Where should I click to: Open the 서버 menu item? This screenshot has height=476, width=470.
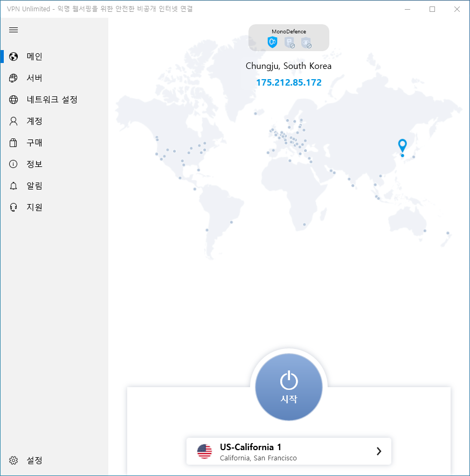click(54, 78)
